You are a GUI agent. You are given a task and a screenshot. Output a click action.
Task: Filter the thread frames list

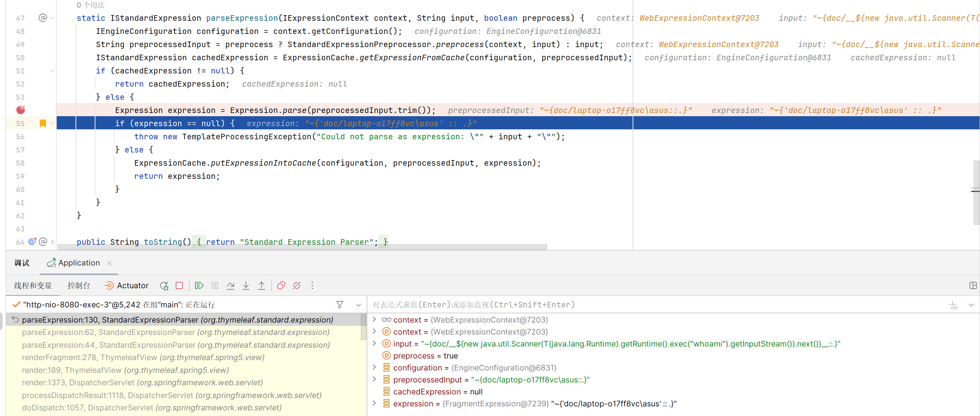pyautogui.click(x=340, y=305)
